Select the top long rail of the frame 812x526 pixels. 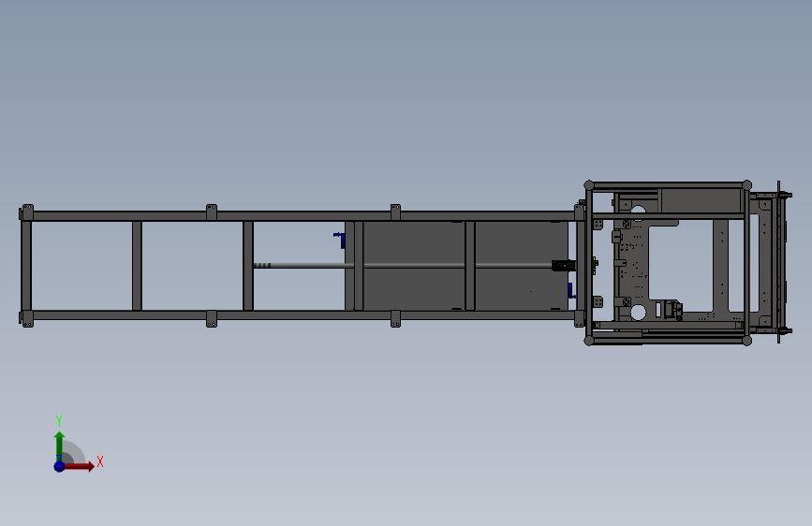tap(303, 216)
